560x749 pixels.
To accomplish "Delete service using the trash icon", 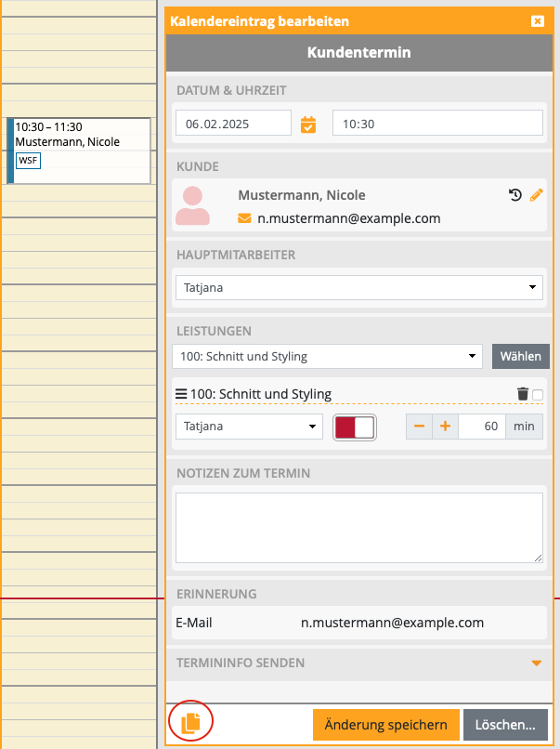I will [523, 394].
